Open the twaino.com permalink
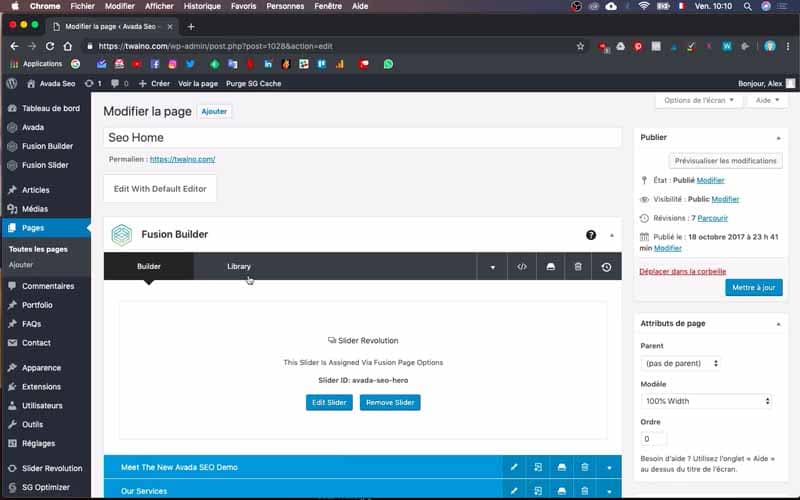800x500 pixels. [x=183, y=159]
